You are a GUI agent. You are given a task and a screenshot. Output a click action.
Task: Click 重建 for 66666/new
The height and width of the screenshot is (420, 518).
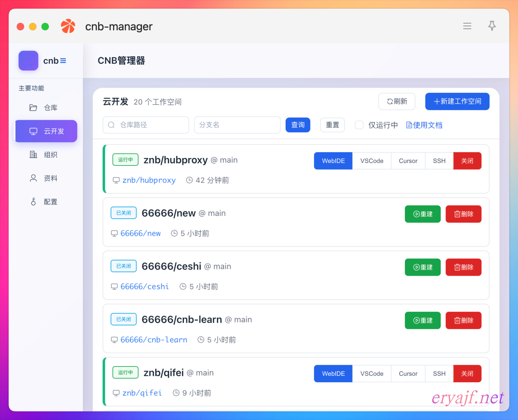coord(422,214)
